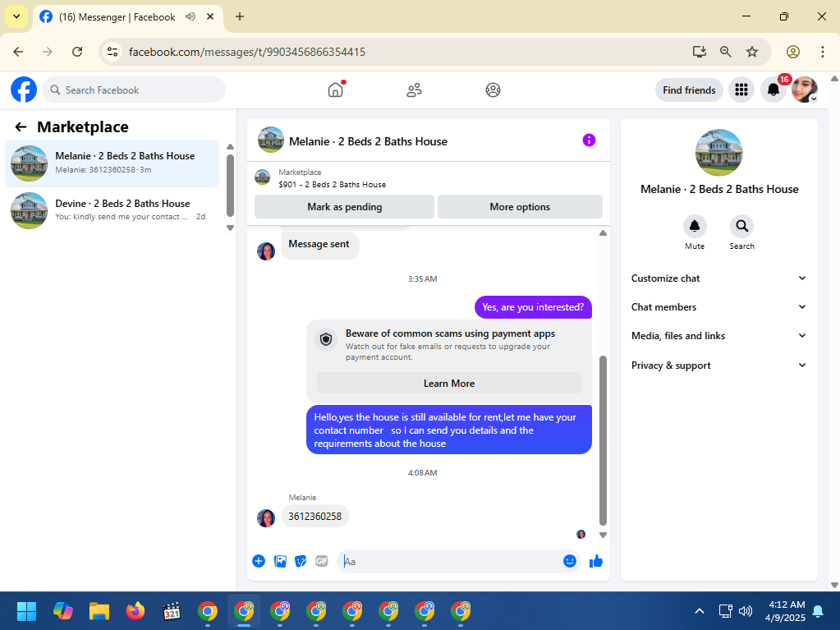The height and width of the screenshot is (630, 840).
Task: Open File Explorer from the taskbar
Action: tap(99, 611)
